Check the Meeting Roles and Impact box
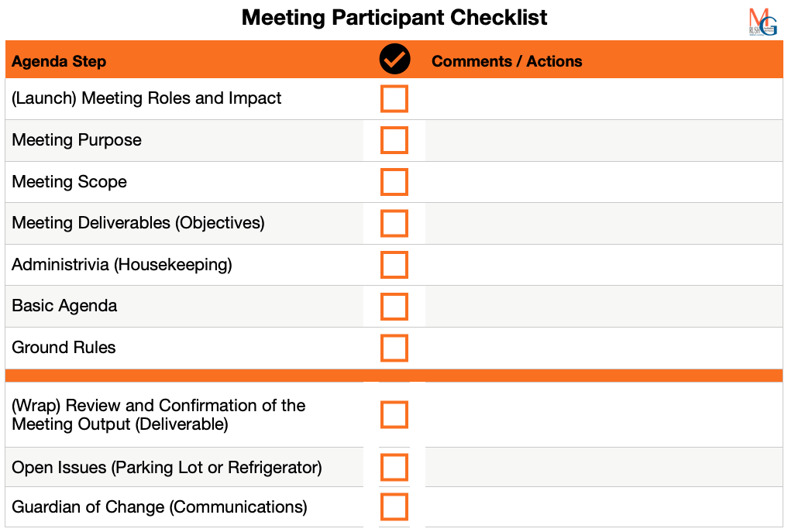 click(394, 98)
